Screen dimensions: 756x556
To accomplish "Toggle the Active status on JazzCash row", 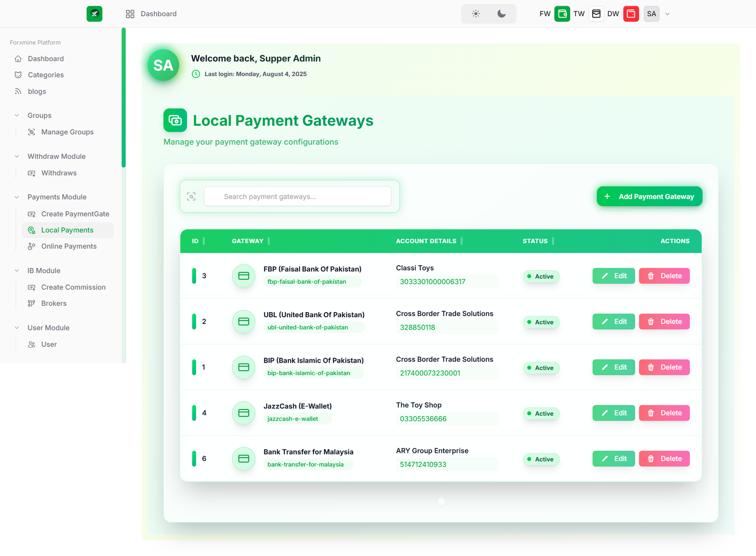I will (541, 413).
